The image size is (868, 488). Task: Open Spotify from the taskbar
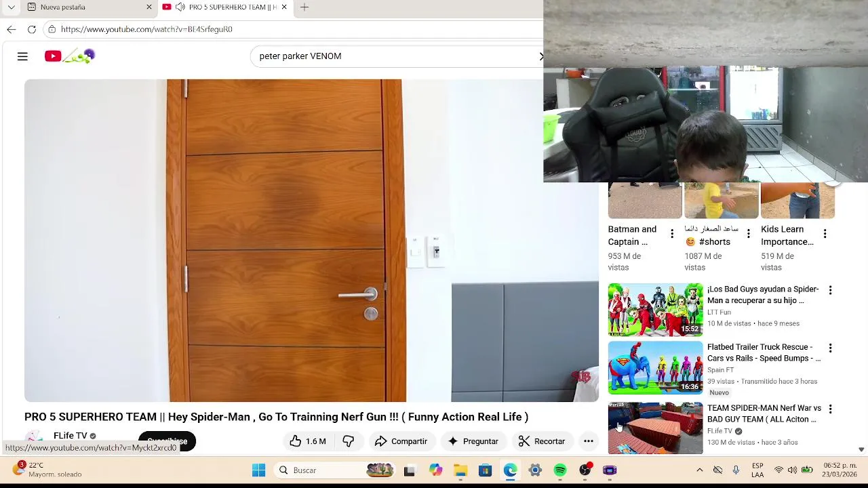point(560,470)
